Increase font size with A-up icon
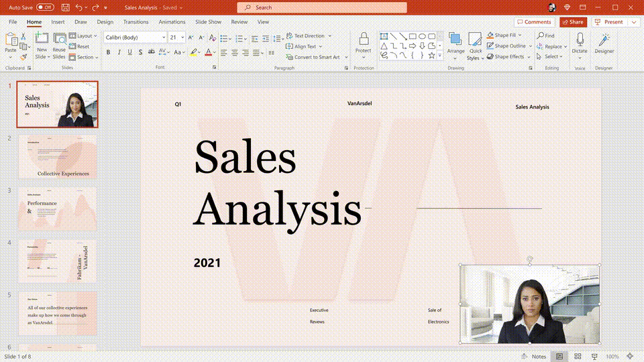The width and height of the screenshot is (644, 362). pyautogui.click(x=191, y=38)
